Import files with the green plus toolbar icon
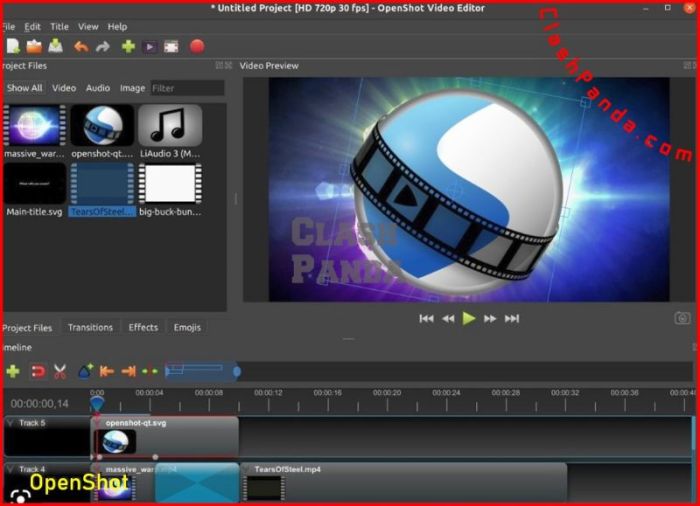 (x=128, y=46)
